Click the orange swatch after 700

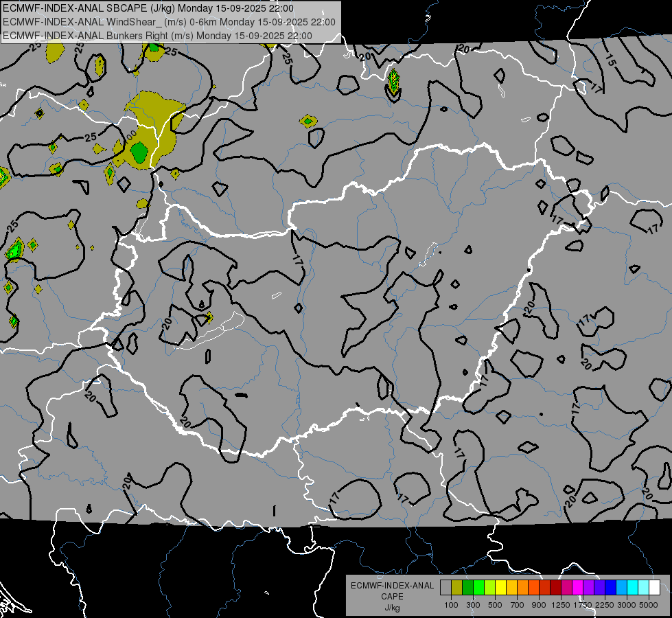pyautogui.click(x=523, y=588)
